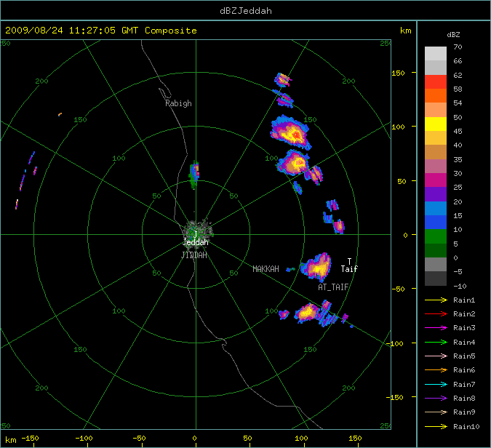Choose the tan 35–40 dBZ swatch
This screenshot has height=448, width=491.
[x=436, y=152]
